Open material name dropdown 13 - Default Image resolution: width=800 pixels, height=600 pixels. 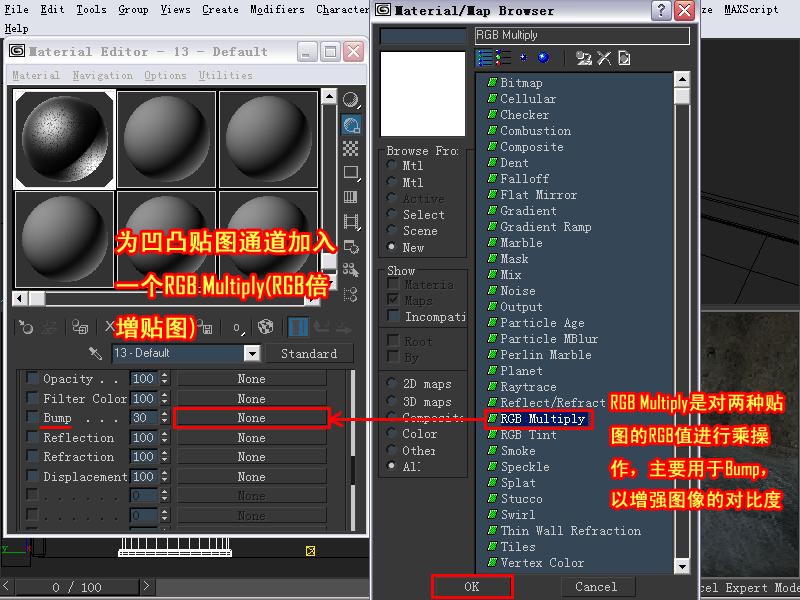pyautogui.click(x=252, y=353)
